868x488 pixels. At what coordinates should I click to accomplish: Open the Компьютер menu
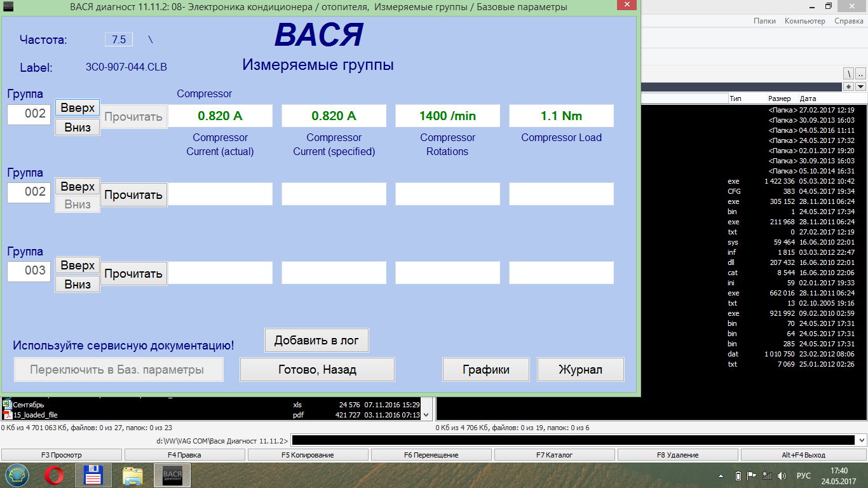[804, 21]
